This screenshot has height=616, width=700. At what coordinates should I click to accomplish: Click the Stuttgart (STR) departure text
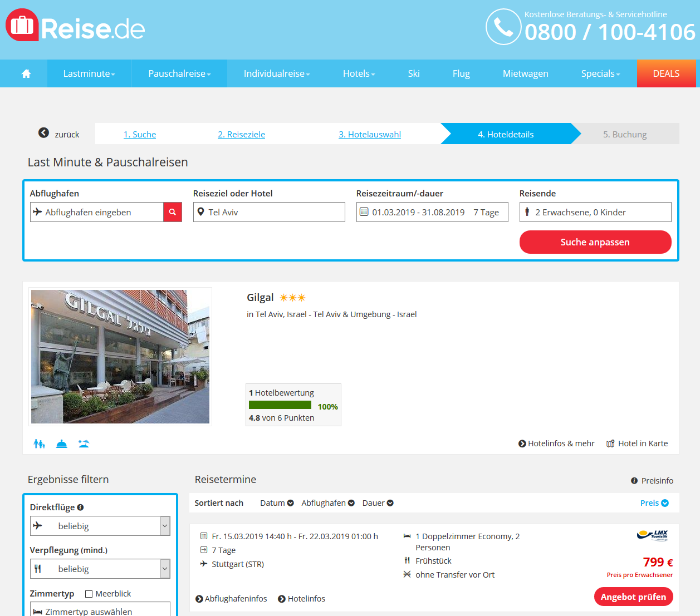pyautogui.click(x=238, y=564)
